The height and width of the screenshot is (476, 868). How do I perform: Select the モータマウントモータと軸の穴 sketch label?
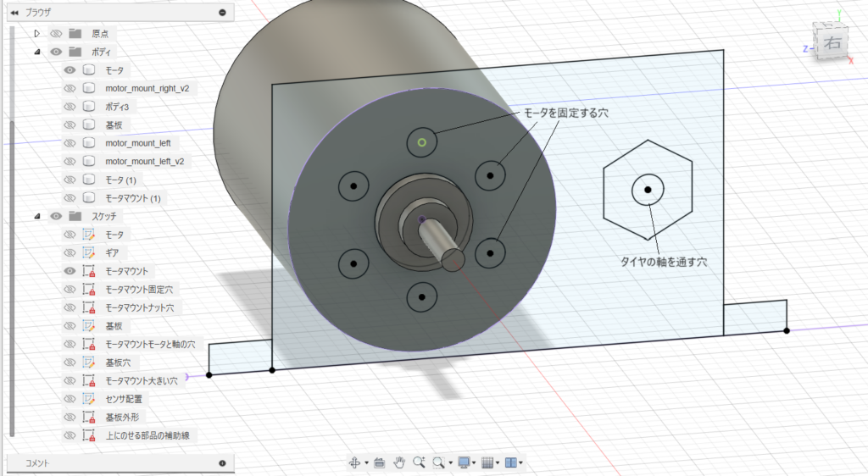coord(150,344)
